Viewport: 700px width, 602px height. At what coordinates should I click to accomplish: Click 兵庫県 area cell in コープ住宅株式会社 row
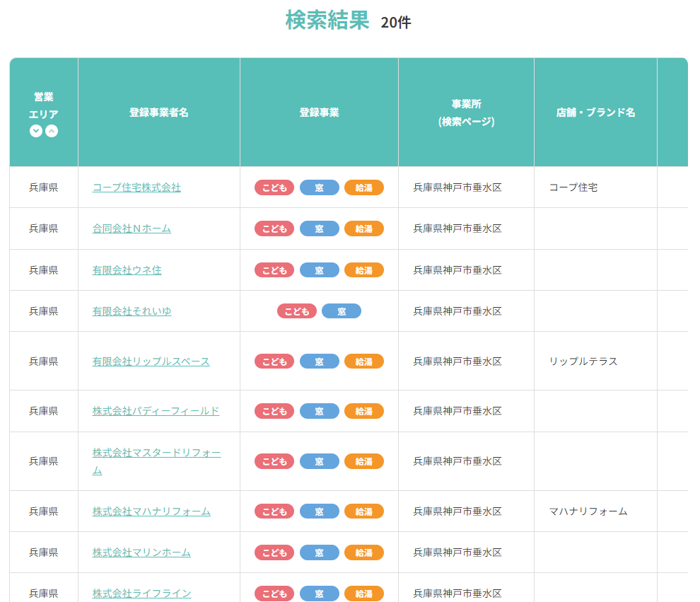pos(44,187)
